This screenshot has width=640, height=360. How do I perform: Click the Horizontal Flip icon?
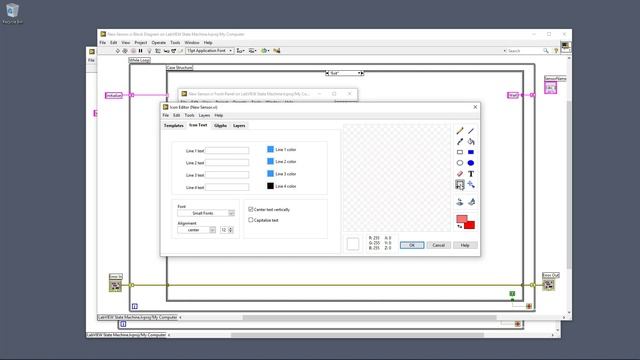[x=460, y=202]
